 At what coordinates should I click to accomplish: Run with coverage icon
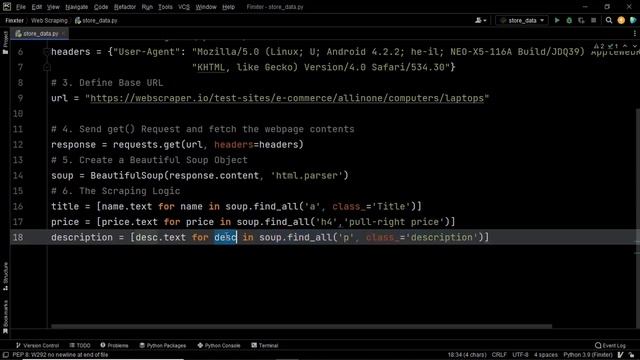point(581,20)
